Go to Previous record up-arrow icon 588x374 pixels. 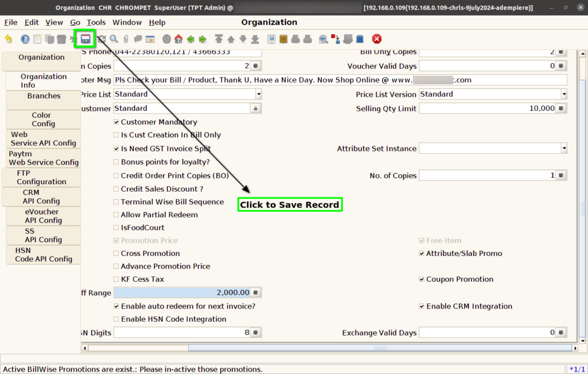click(x=231, y=39)
